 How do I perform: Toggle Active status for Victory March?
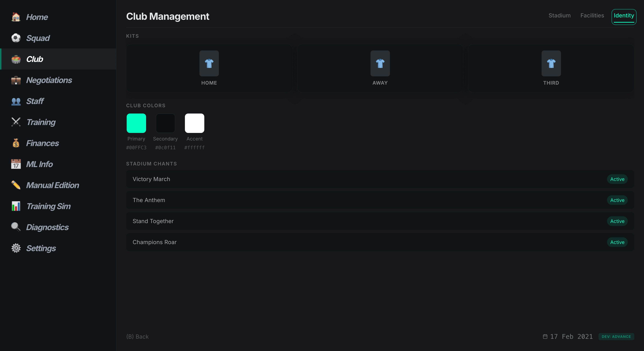point(617,179)
